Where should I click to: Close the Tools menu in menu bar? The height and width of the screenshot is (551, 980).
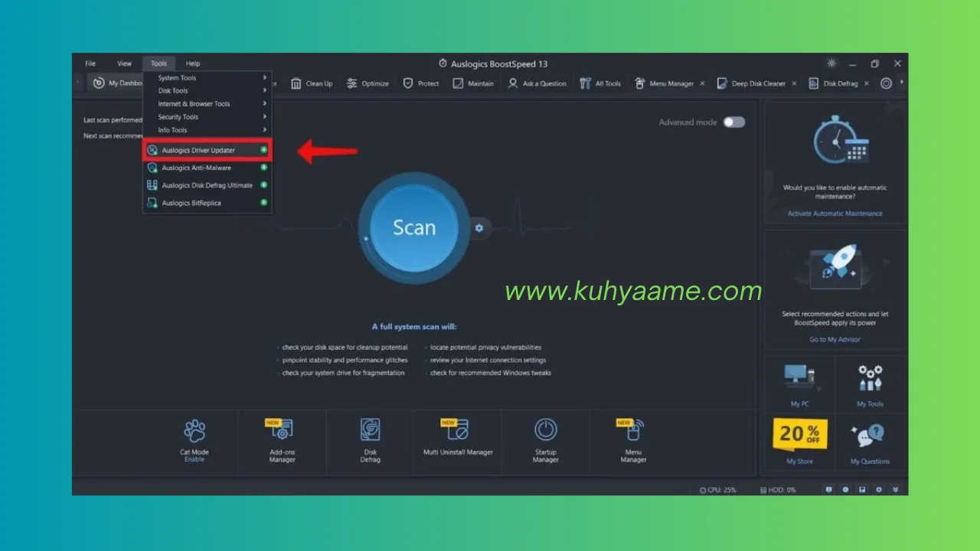(158, 64)
